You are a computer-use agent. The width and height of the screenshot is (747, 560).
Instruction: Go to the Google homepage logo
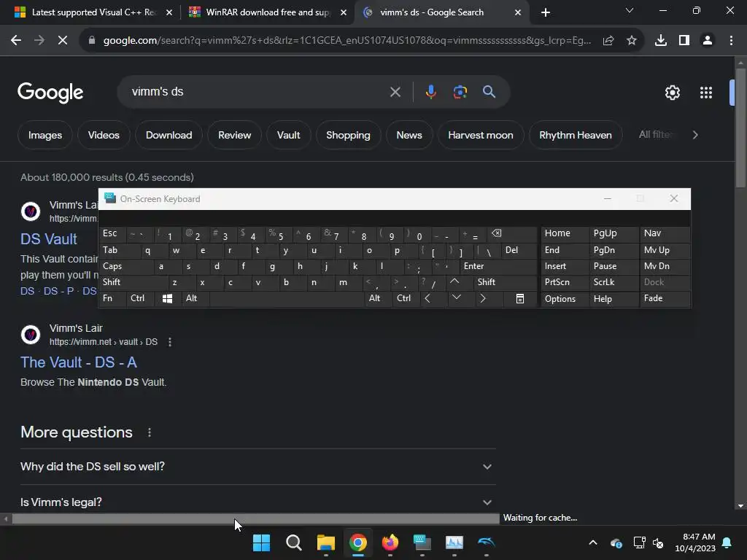(50, 92)
